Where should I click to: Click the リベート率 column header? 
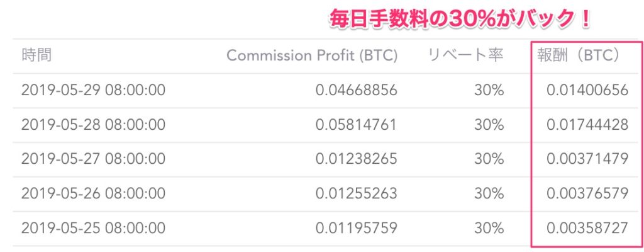(x=465, y=55)
